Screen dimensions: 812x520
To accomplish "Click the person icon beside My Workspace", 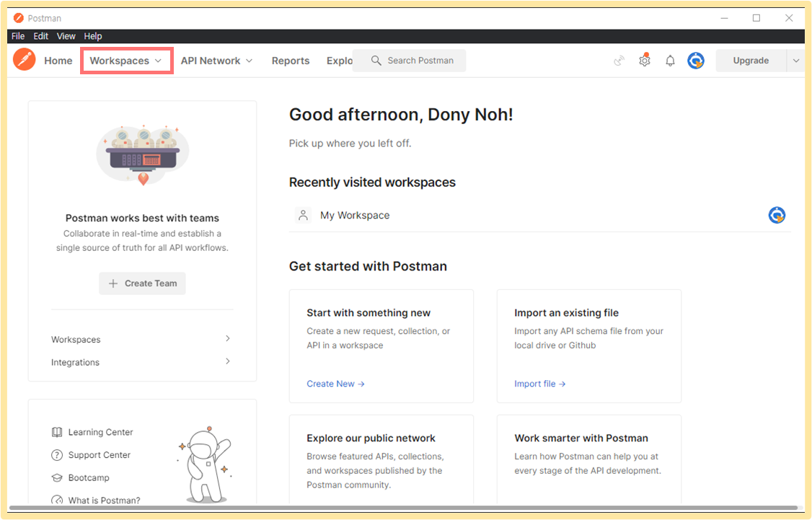I will (x=304, y=215).
